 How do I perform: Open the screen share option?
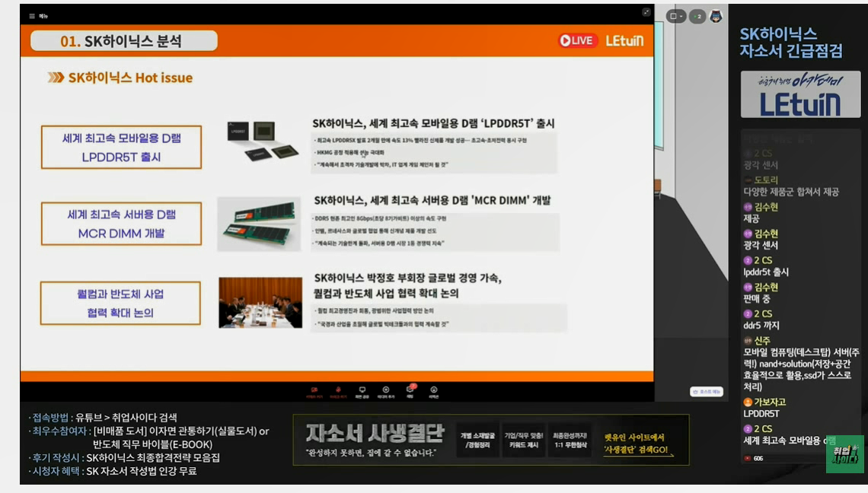362,393
